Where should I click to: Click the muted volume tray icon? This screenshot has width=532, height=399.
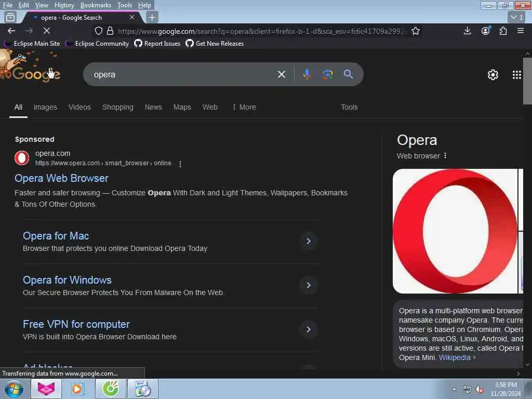[x=480, y=390]
